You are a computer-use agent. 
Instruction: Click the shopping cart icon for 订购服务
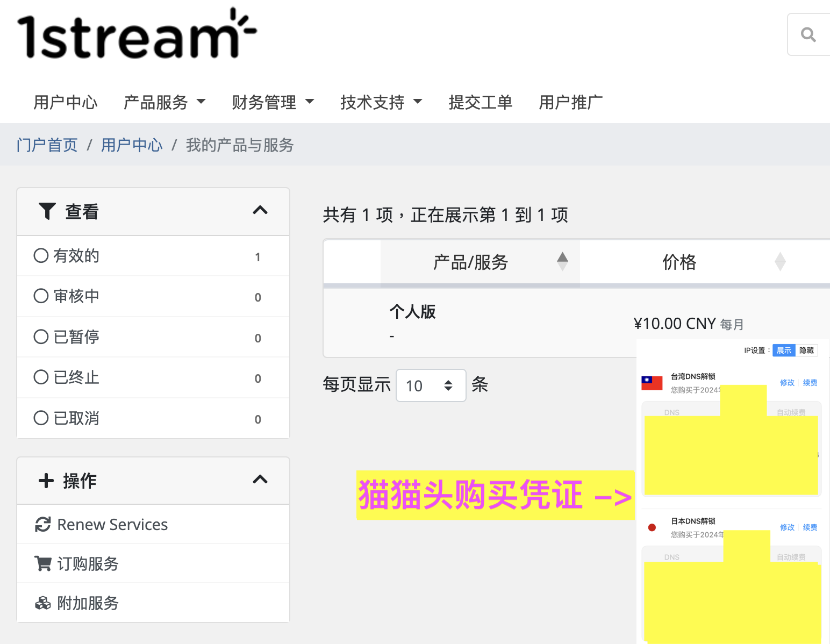(43, 563)
